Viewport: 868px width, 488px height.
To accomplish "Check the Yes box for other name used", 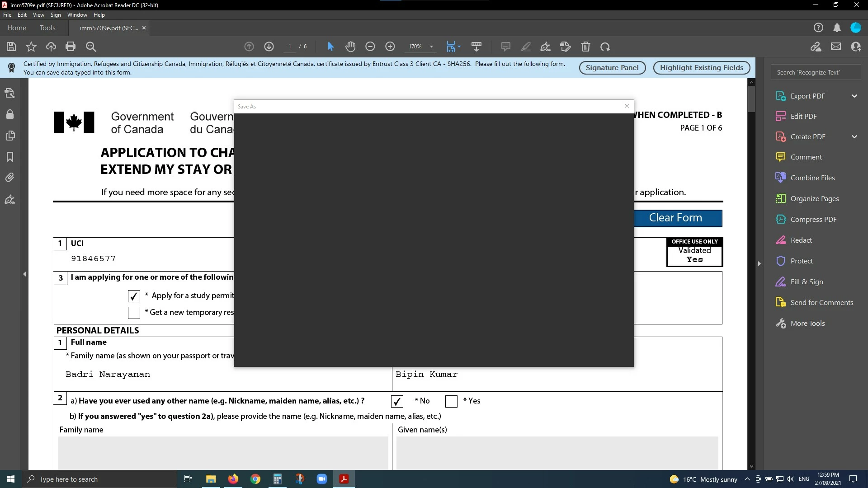I will 451,401.
